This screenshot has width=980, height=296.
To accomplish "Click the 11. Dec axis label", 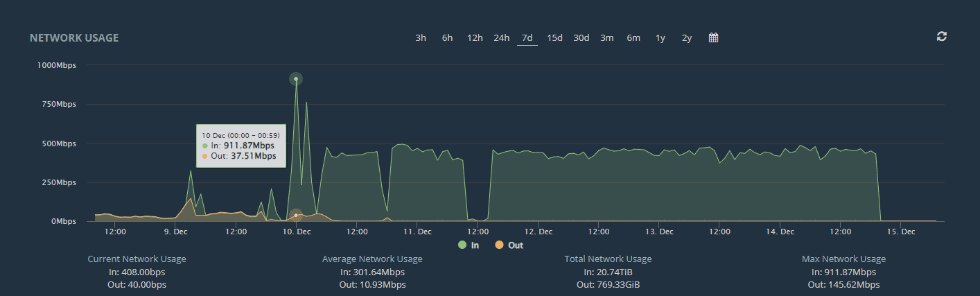I will pos(417,231).
